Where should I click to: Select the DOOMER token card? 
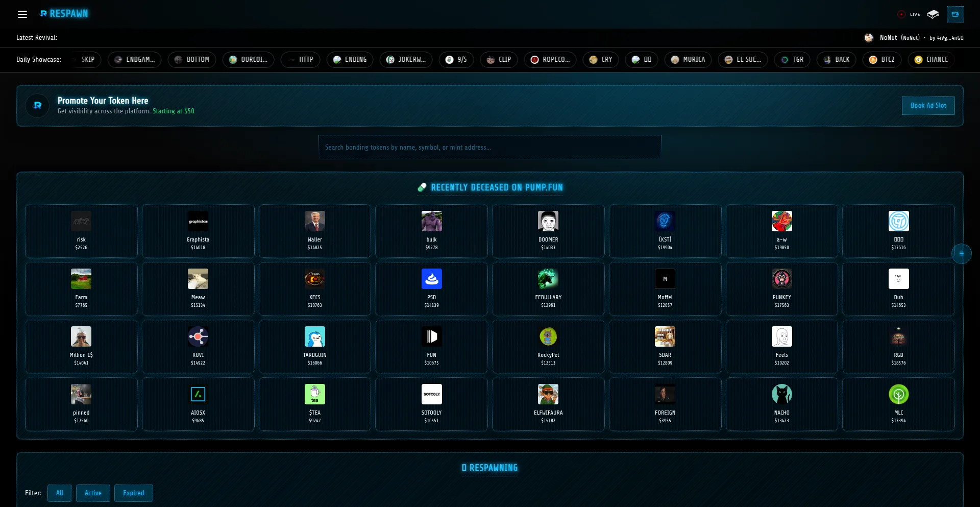coord(548,231)
